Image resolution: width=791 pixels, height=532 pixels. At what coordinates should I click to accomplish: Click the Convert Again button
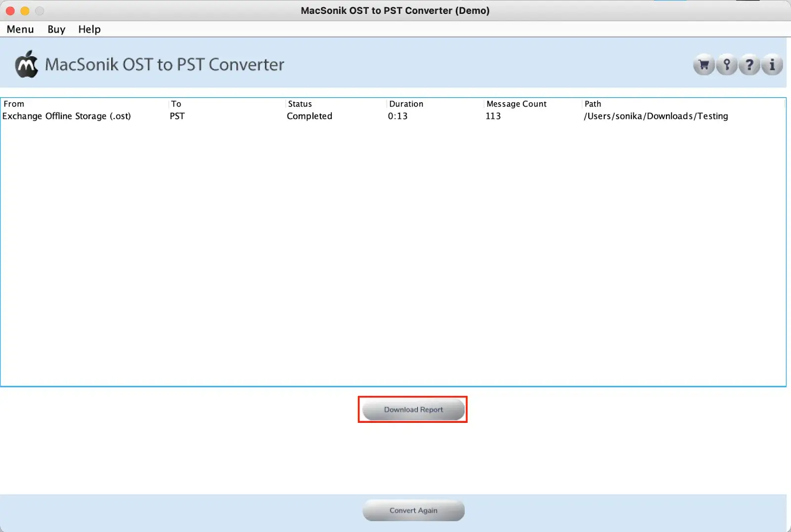point(413,510)
